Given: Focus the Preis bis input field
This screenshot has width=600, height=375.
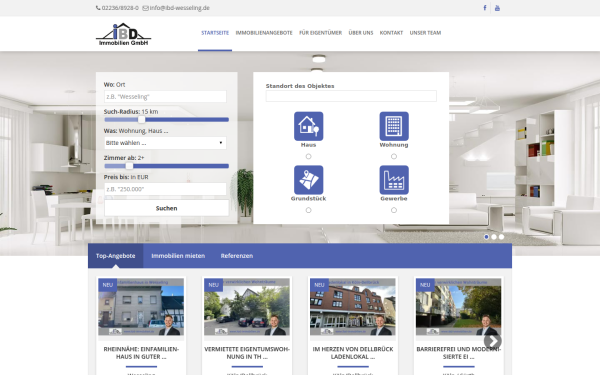Looking at the screenshot, I should (165, 189).
